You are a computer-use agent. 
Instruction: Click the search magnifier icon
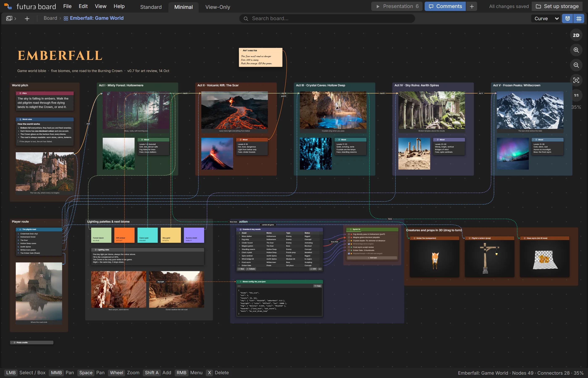click(246, 19)
